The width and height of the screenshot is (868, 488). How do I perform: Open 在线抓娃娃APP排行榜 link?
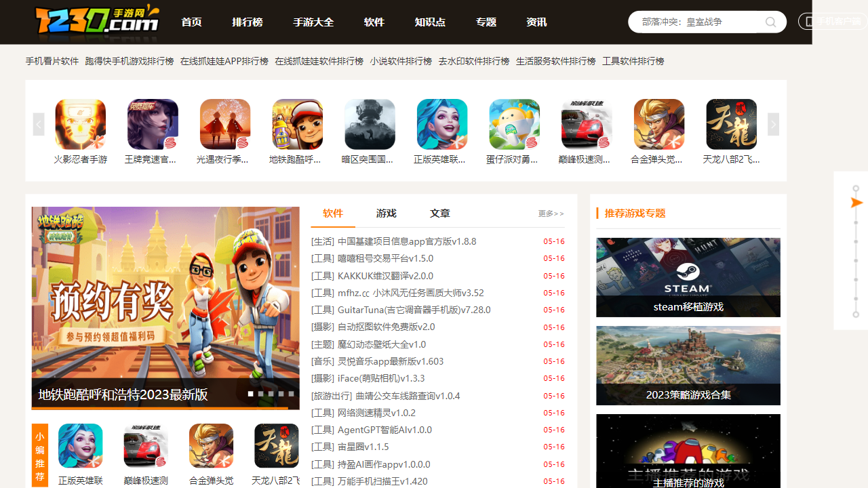(x=224, y=61)
